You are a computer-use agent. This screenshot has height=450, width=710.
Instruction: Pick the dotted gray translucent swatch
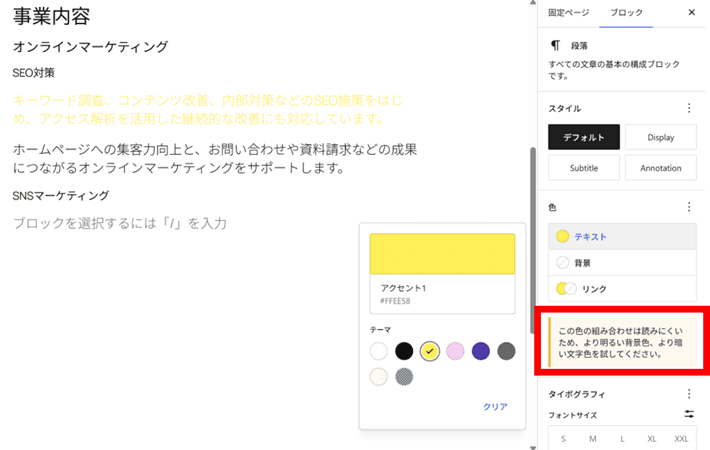[404, 376]
